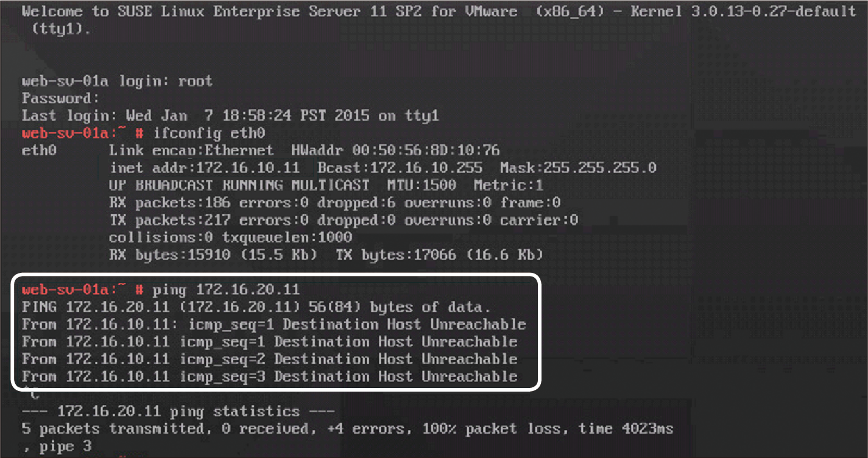The height and width of the screenshot is (458, 868).
Task: Click the inet addr:172.16.10.11 value
Action: point(205,167)
